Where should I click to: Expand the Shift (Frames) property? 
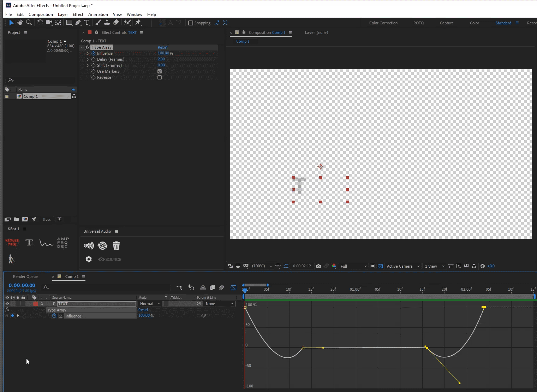[x=88, y=65]
